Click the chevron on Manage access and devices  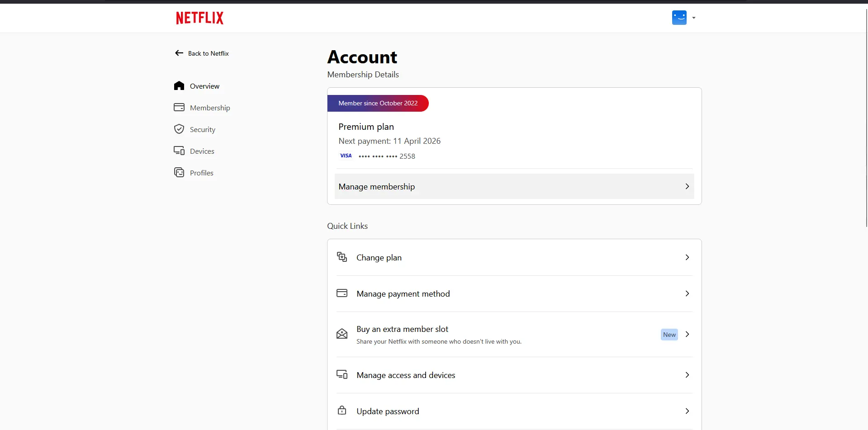point(687,375)
